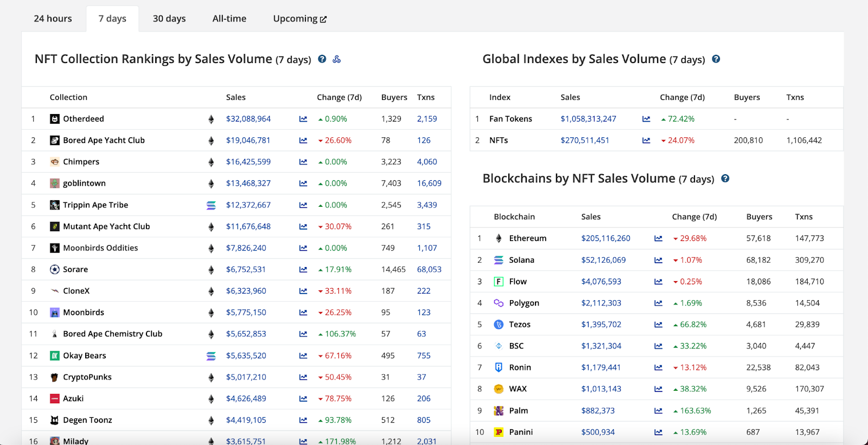Image resolution: width=868 pixels, height=445 pixels.
Task: Open Ethereum blockchain chart icon
Action: (658, 238)
